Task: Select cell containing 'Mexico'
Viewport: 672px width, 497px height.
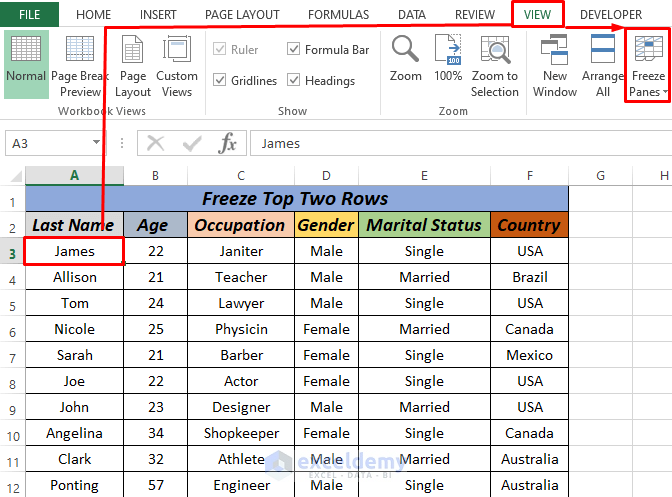Action: click(x=530, y=355)
